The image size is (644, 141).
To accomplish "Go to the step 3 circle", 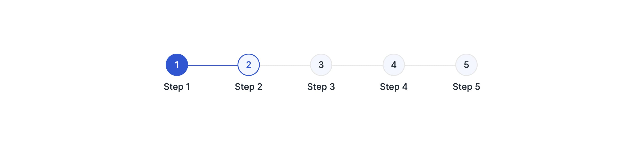I will [321, 65].
